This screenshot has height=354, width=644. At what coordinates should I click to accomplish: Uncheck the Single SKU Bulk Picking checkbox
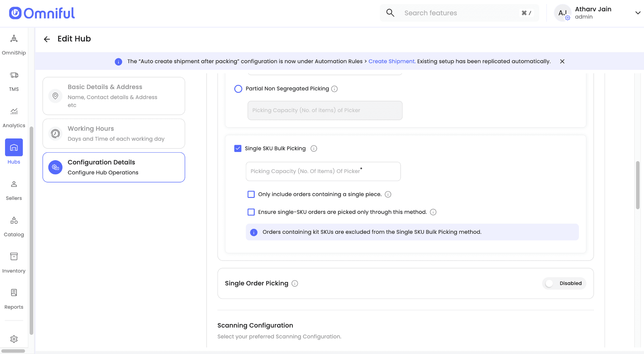[238, 149]
